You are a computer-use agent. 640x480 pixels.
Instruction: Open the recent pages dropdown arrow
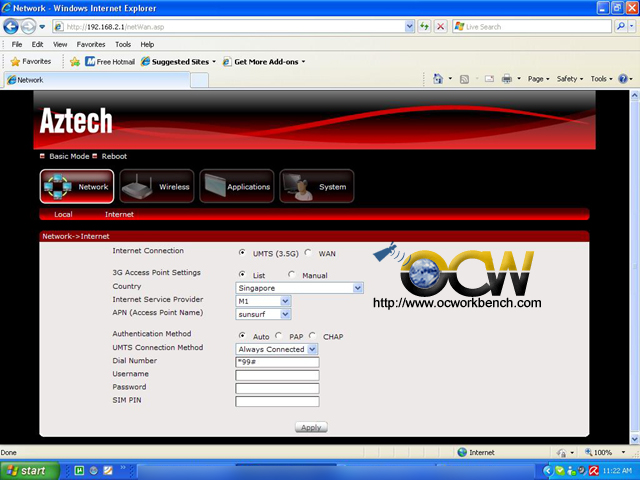[x=42, y=27]
